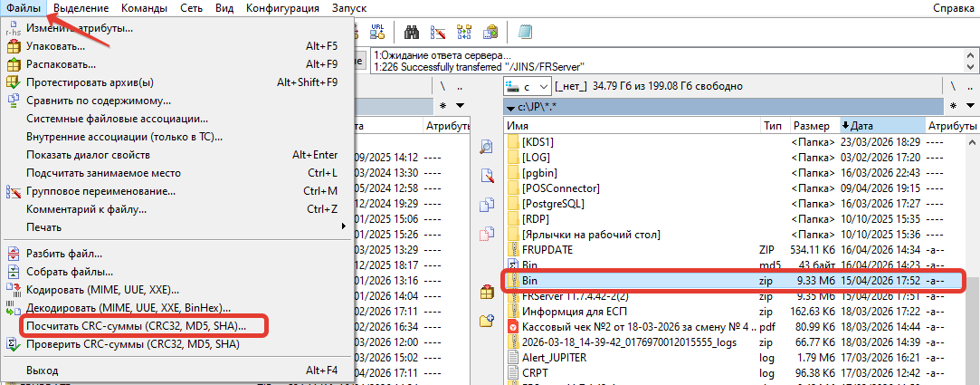Viewport: 980px width, 385px height.
Task: Open the drive C dropdown selector
Action: point(528,86)
